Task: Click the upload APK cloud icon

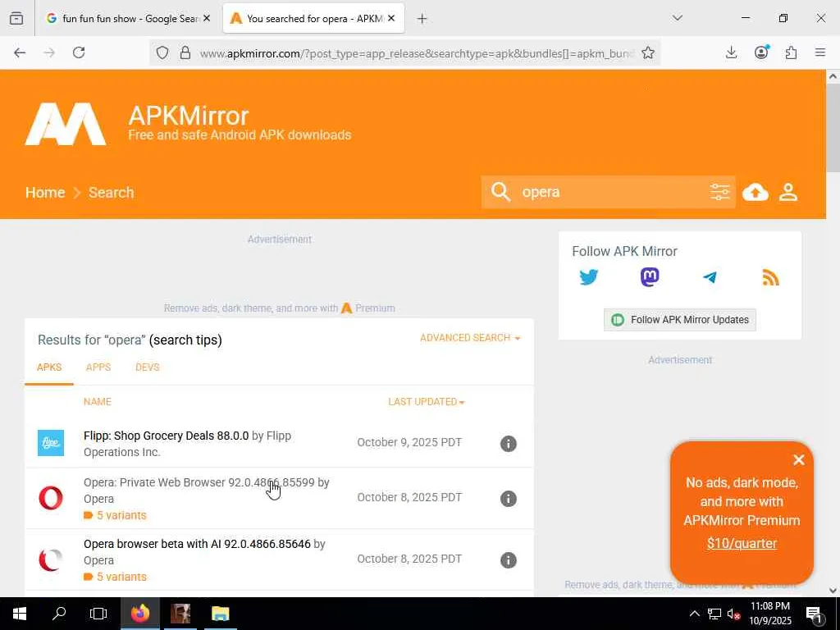Action: pos(756,192)
